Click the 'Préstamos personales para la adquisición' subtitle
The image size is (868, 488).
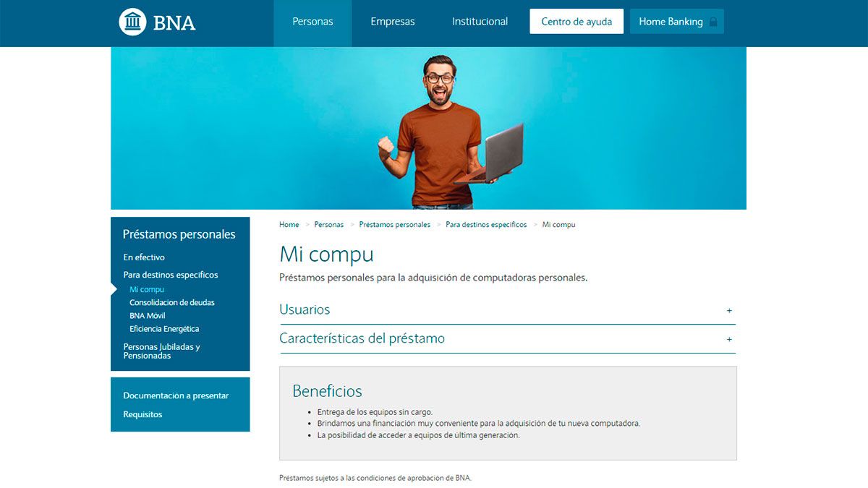pyautogui.click(x=433, y=278)
